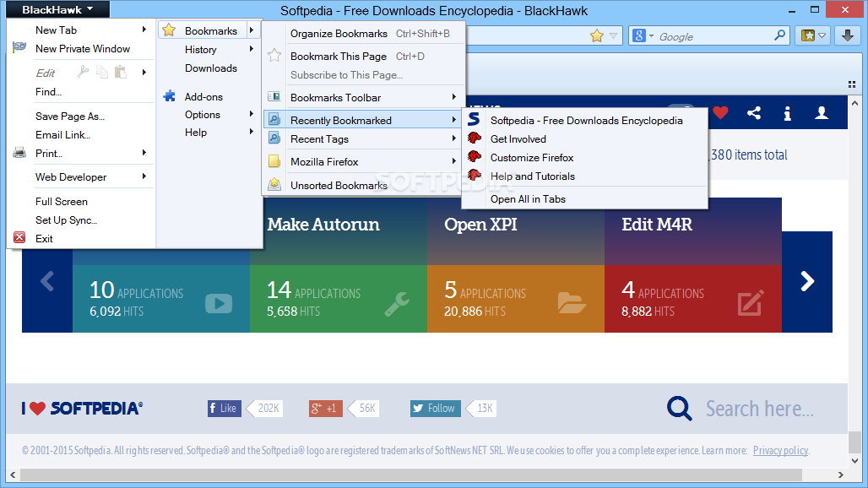Click the Google +1 button
Screen dimensions: 868x488
coord(326,409)
